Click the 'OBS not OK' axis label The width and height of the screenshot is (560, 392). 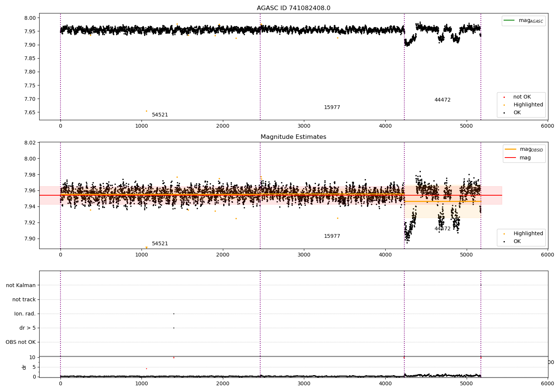click(21, 342)
